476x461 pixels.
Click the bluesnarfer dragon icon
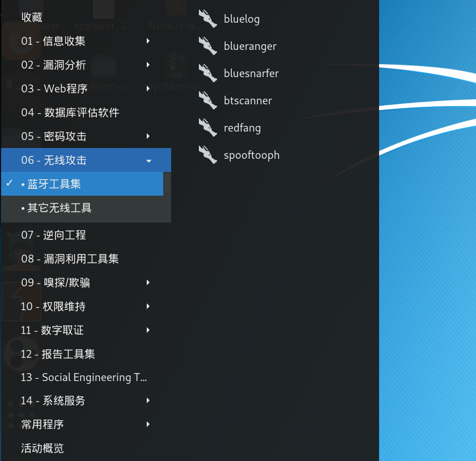[x=207, y=73]
